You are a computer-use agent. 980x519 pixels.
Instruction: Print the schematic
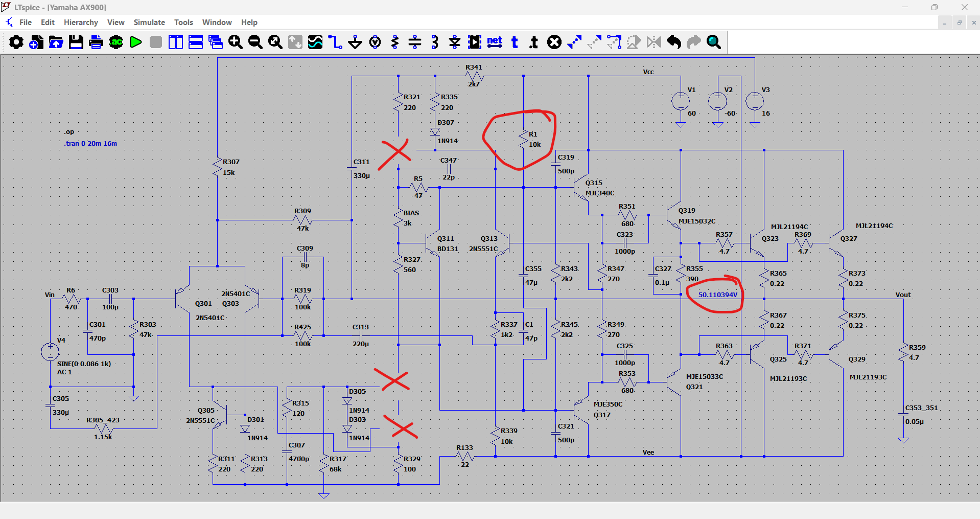pos(96,42)
